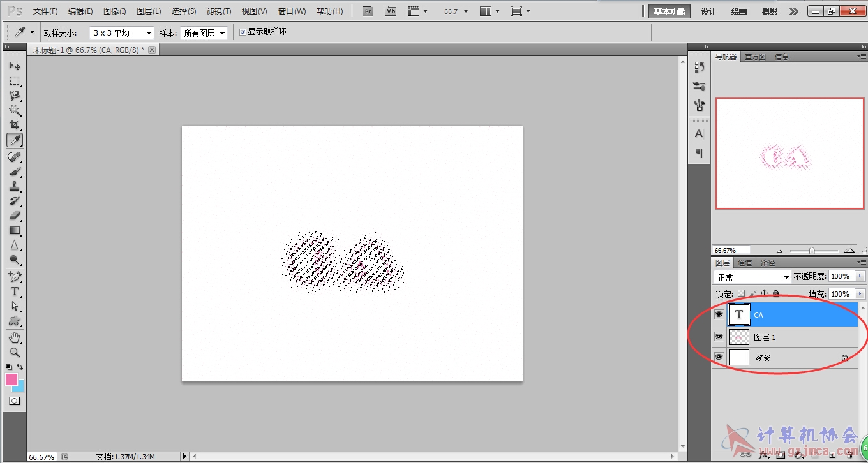
Task: Reset default foreground and background colors
Action: coord(8,367)
